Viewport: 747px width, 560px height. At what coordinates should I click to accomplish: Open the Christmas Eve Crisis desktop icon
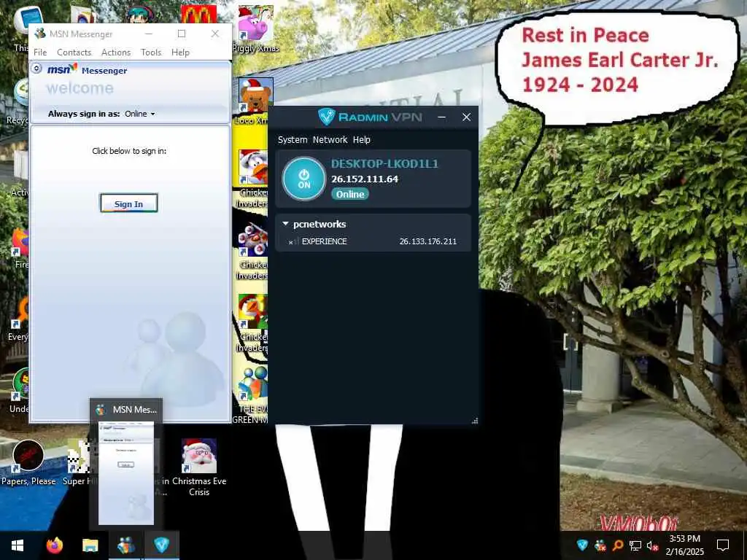[199, 467]
